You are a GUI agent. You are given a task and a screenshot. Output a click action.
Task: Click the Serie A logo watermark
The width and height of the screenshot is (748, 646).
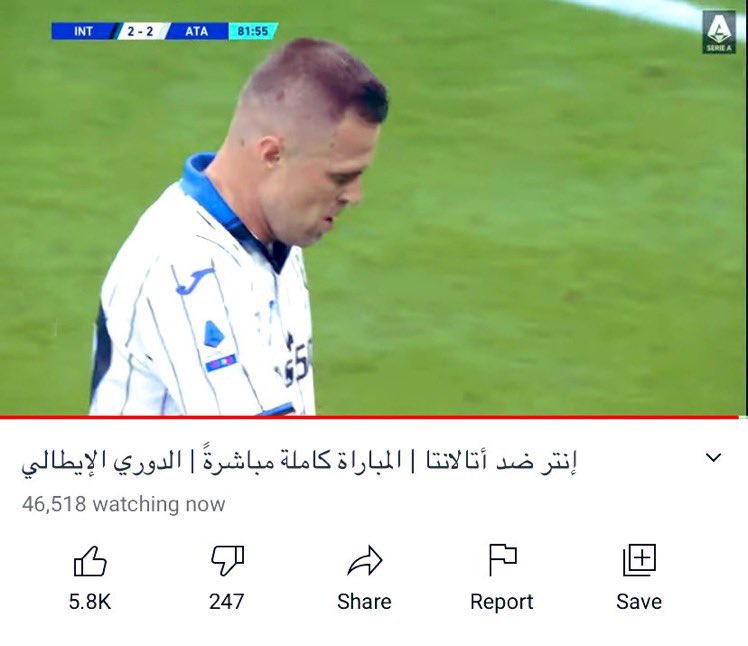pyautogui.click(x=719, y=32)
